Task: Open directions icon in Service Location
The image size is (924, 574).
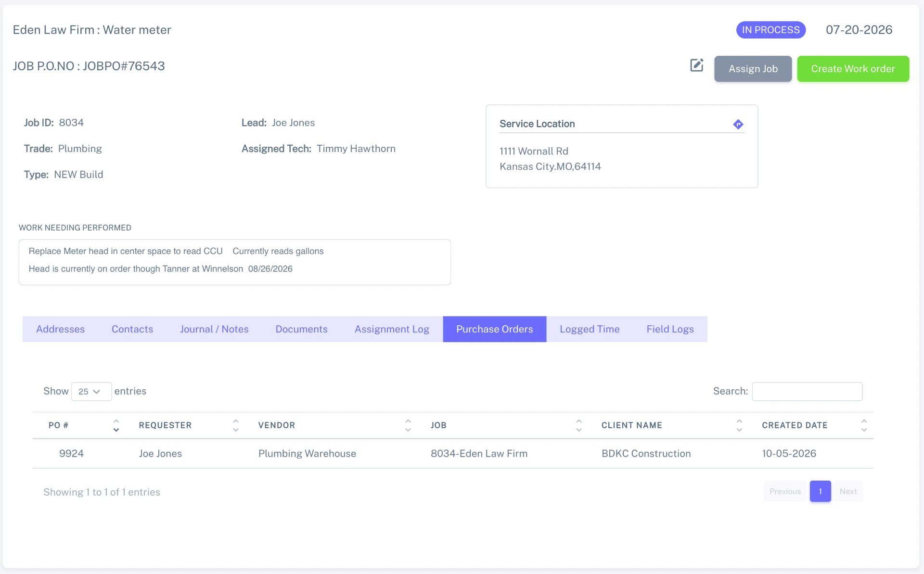Action: click(738, 124)
